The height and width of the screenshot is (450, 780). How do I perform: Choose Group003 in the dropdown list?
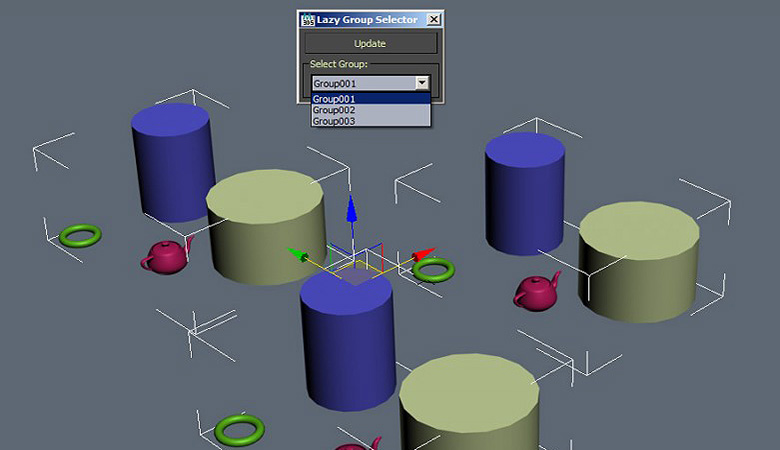[371, 121]
